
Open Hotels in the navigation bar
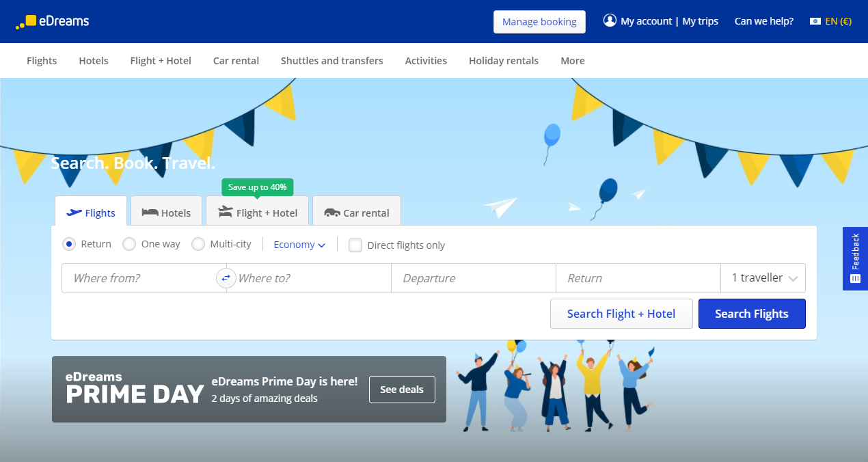(94, 60)
